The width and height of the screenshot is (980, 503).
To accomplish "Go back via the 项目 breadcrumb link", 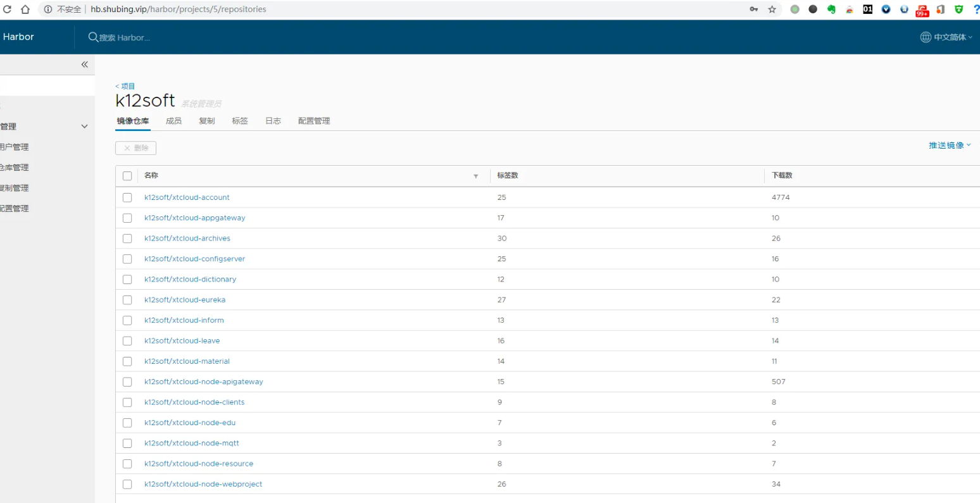I will coord(125,86).
